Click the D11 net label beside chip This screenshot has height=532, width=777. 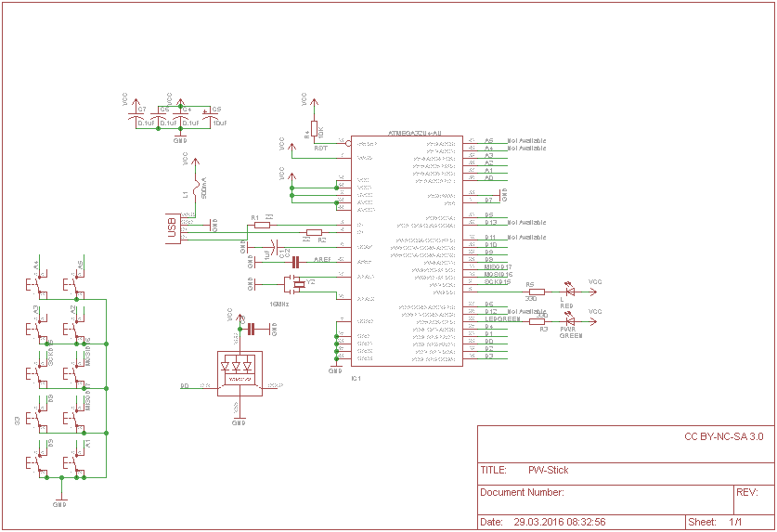coord(490,237)
